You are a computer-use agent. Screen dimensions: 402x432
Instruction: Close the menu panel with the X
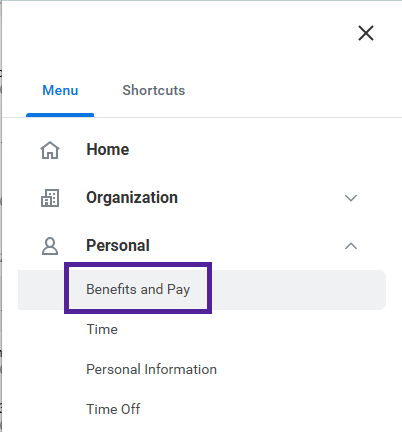click(366, 33)
